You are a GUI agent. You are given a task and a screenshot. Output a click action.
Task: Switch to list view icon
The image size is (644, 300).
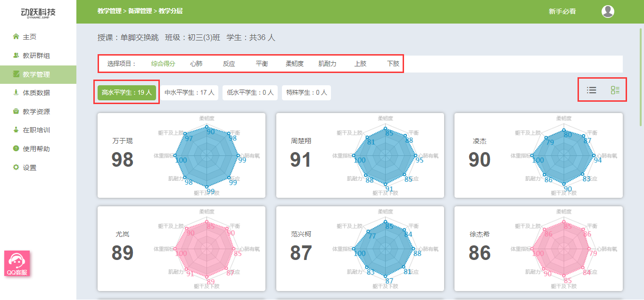coord(592,90)
